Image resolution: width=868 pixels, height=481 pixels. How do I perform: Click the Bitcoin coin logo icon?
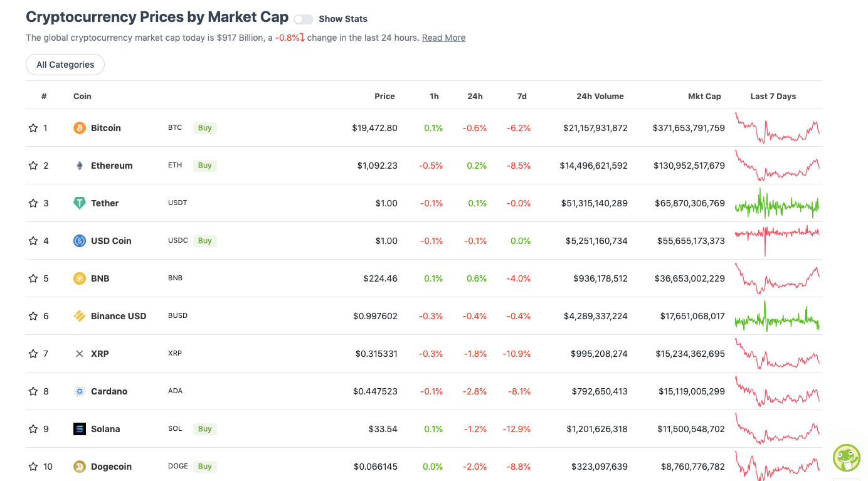coord(80,128)
